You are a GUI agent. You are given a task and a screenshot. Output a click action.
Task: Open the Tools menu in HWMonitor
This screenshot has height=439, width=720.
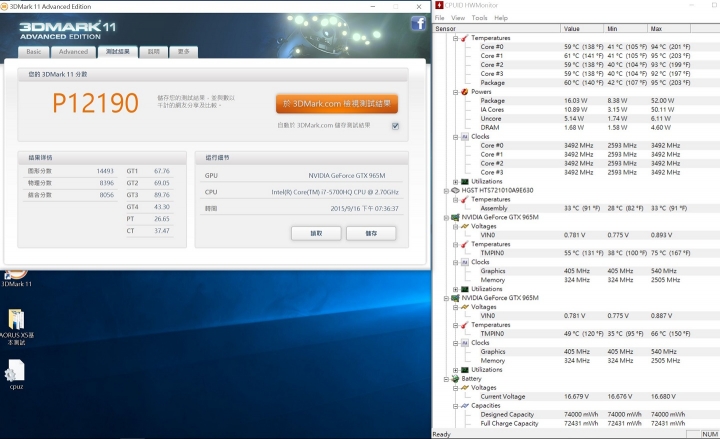coord(479,18)
